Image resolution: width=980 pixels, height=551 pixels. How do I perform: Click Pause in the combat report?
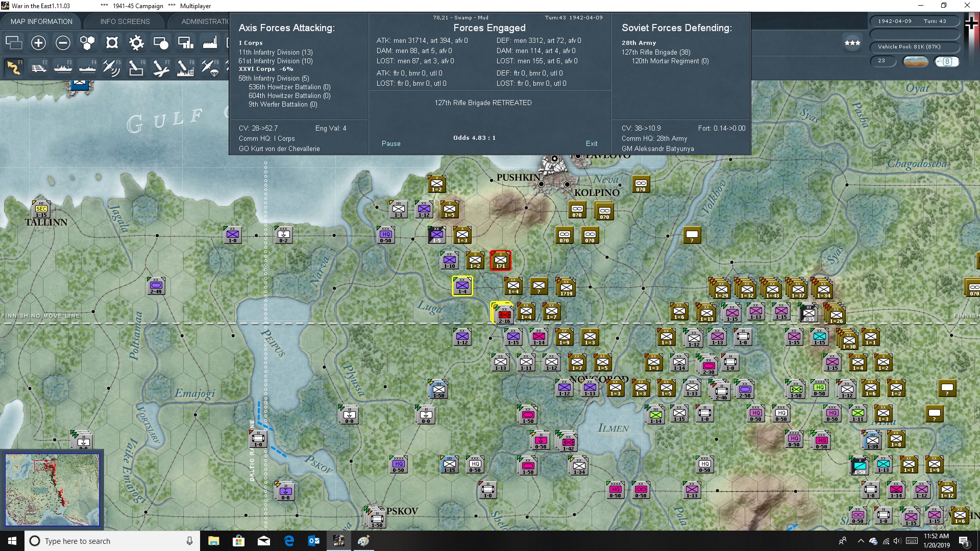coord(391,143)
